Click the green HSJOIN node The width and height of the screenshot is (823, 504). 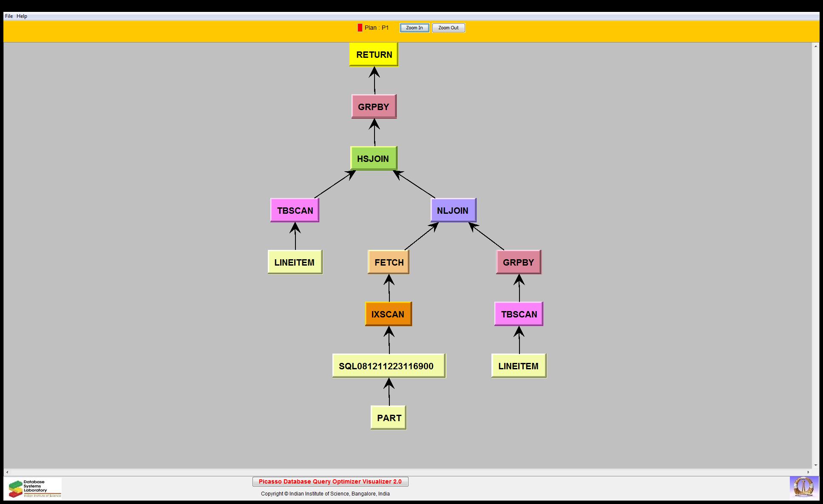(x=373, y=159)
